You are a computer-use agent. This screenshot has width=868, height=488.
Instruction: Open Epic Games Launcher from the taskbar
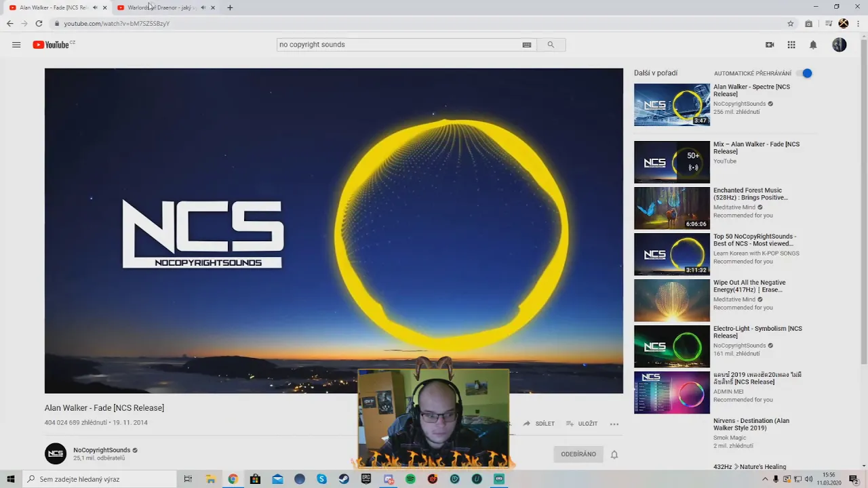(x=366, y=479)
